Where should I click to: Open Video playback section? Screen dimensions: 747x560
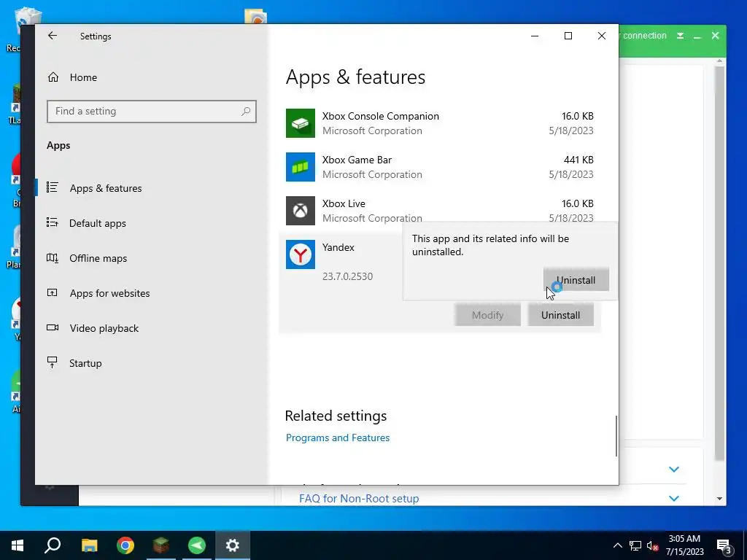click(104, 328)
